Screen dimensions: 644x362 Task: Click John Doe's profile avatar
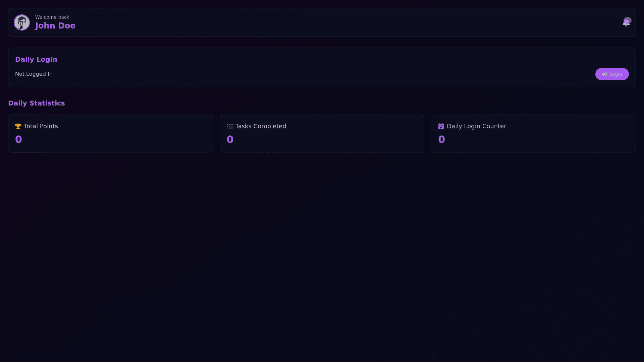click(x=22, y=22)
